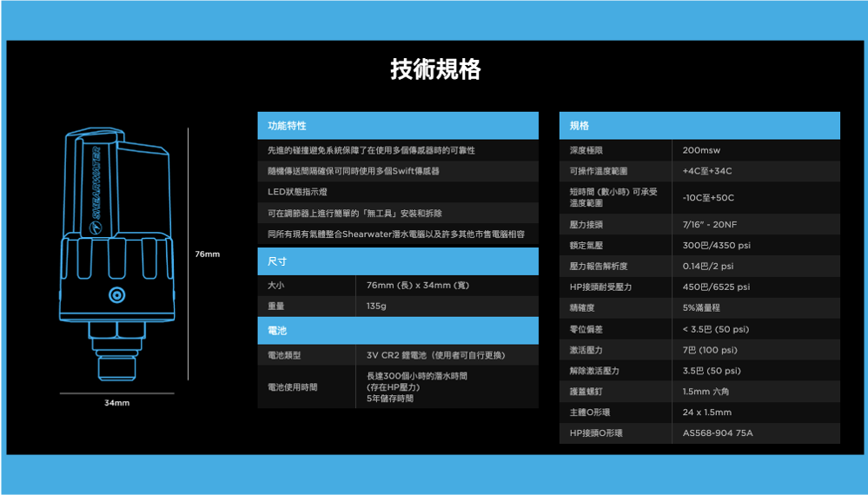Click the 5%滿量程 value
The height and width of the screenshot is (495, 868).
tap(701, 308)
